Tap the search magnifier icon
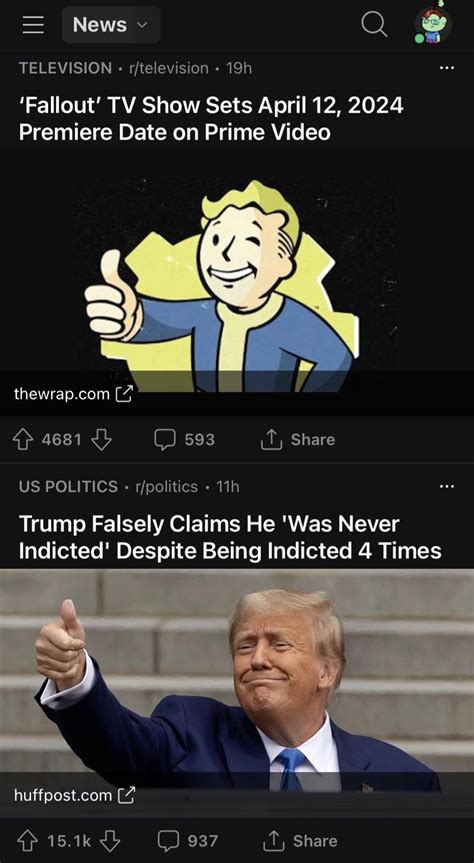The image size is (474, 863). [x=374, y=25]
